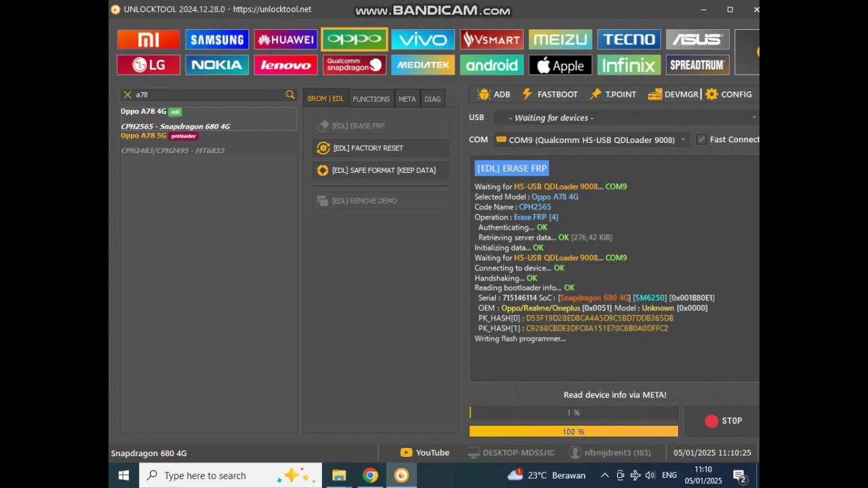Stop the running operation

724,421
